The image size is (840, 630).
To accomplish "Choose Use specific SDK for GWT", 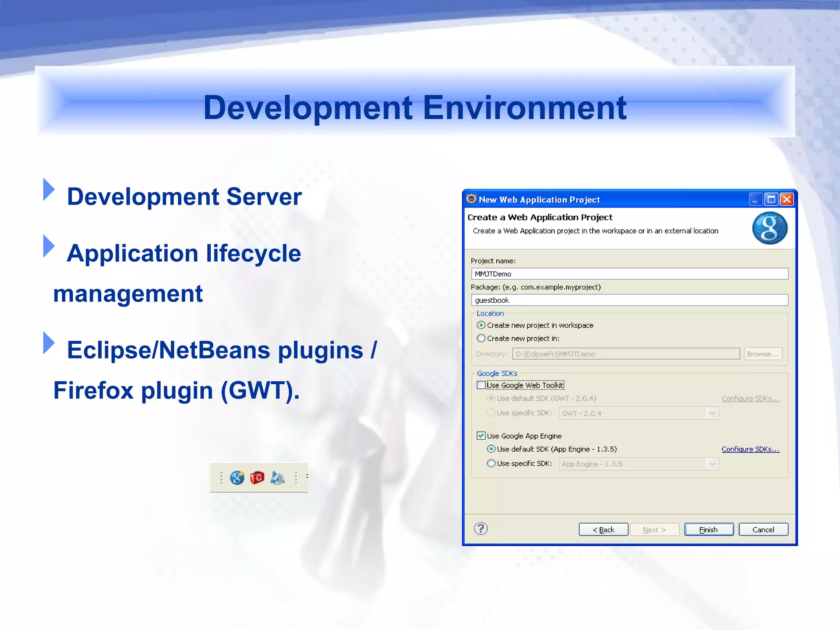I will (491, 413).
